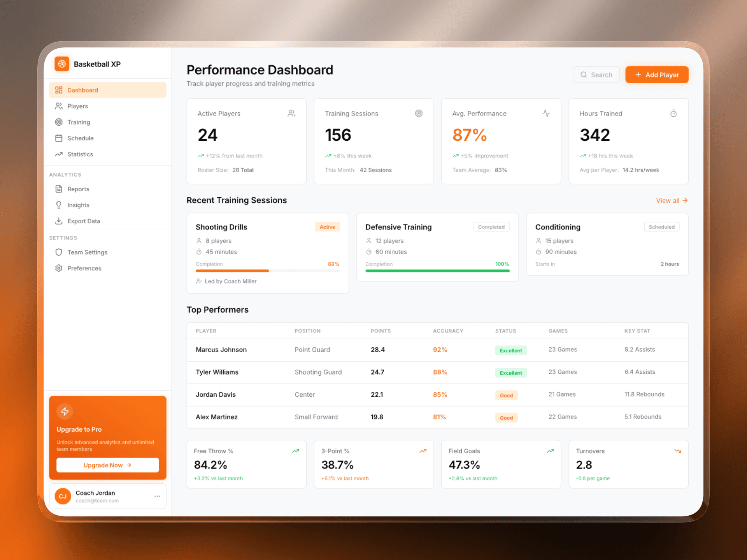Click the Statistics trend icon
The width and height of the screenshot is (747, 560).
(x=59, y=154)
